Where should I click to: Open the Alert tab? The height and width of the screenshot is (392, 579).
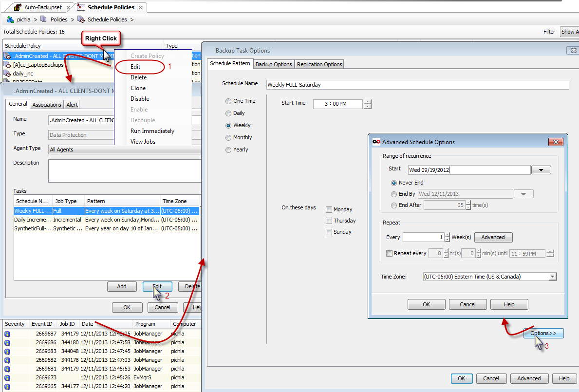(72, 105)
